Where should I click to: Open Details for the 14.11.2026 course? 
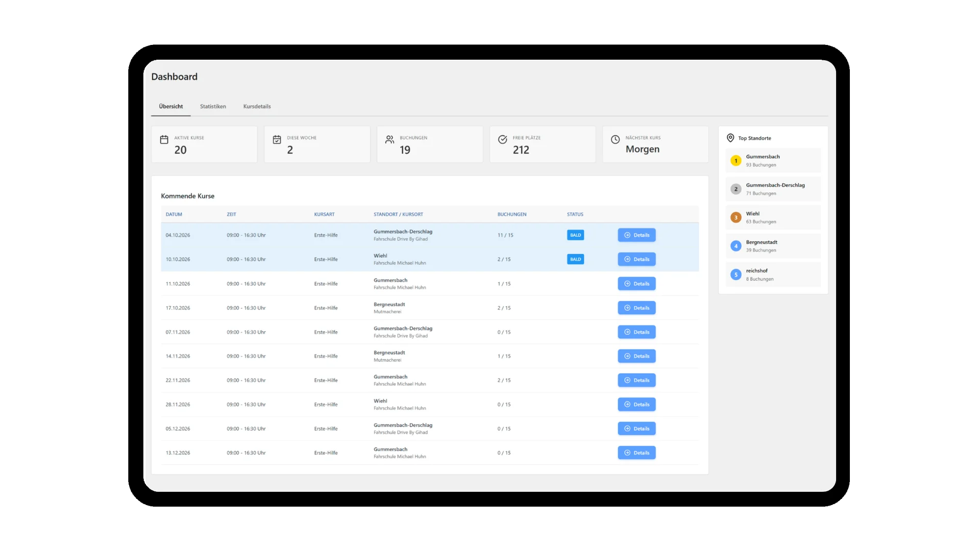tap(636, 356)
